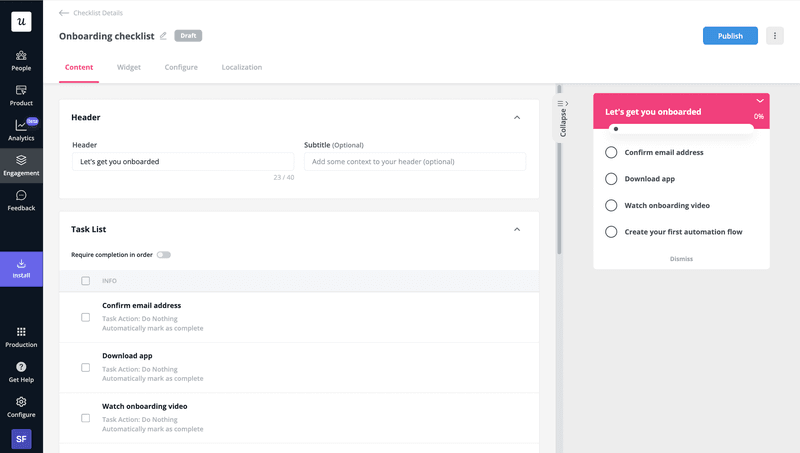Click the progress bar in checklist preview

(x=681, y=129)
